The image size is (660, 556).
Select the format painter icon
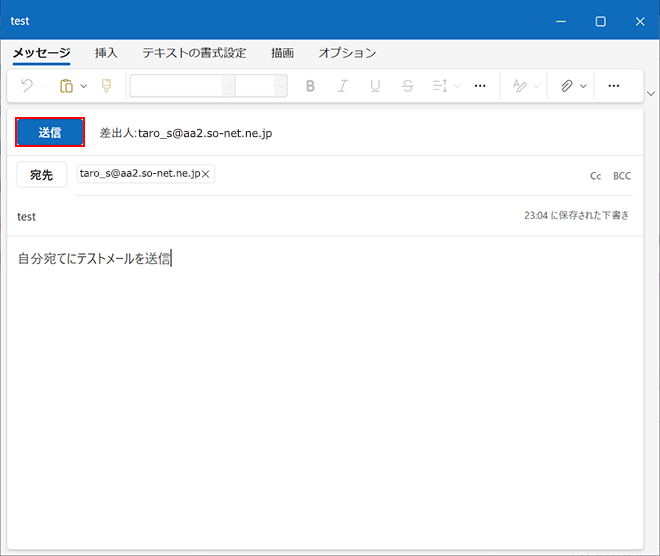(106, 86)
